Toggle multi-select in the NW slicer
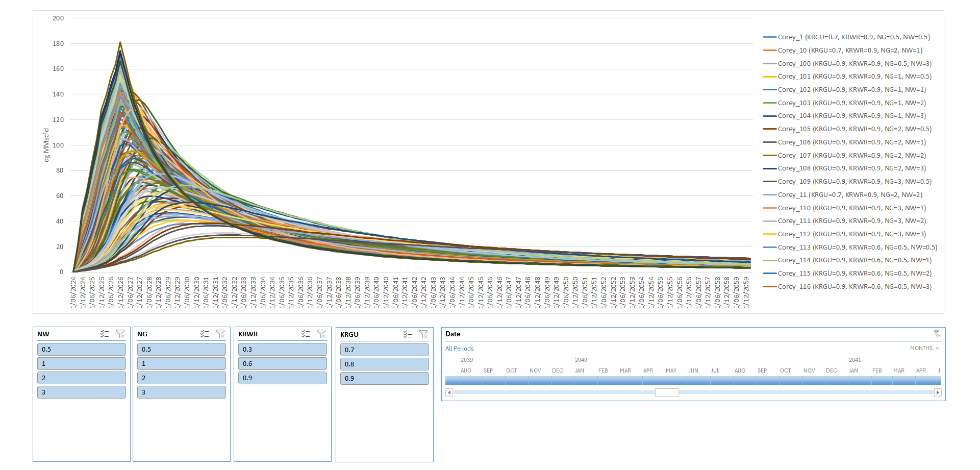This screenshot has height=470, width=980. (x=105, y=334)
